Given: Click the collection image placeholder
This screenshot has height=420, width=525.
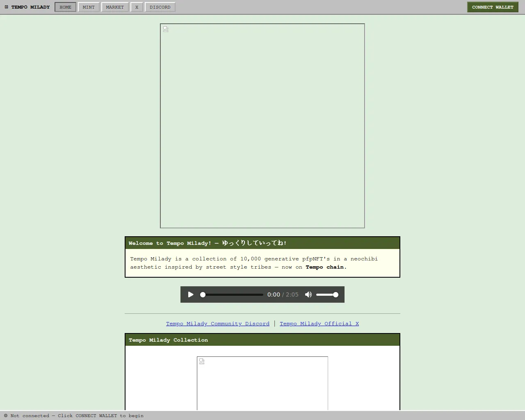Looking at the screenshot, I should coord(262,383).
